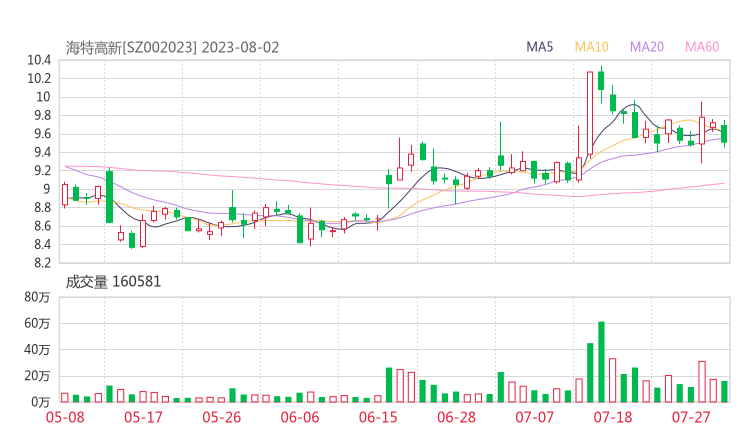Click the 06-28 date axis label
Screen dimensions: 740x440
click(x=456, y=418)
